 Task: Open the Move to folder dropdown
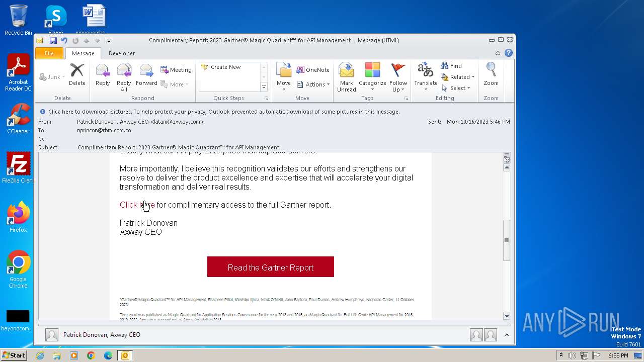(284, 78)
